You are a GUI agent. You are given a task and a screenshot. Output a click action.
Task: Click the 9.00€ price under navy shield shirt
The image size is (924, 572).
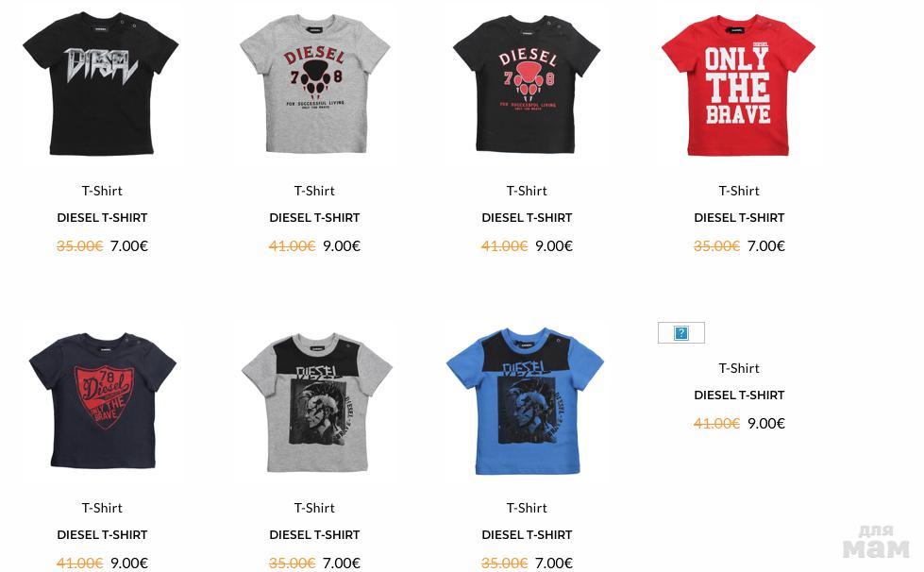129,563
